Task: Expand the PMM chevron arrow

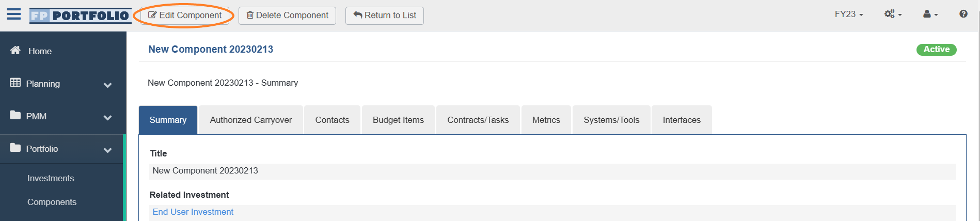Action: click(107, 118)
